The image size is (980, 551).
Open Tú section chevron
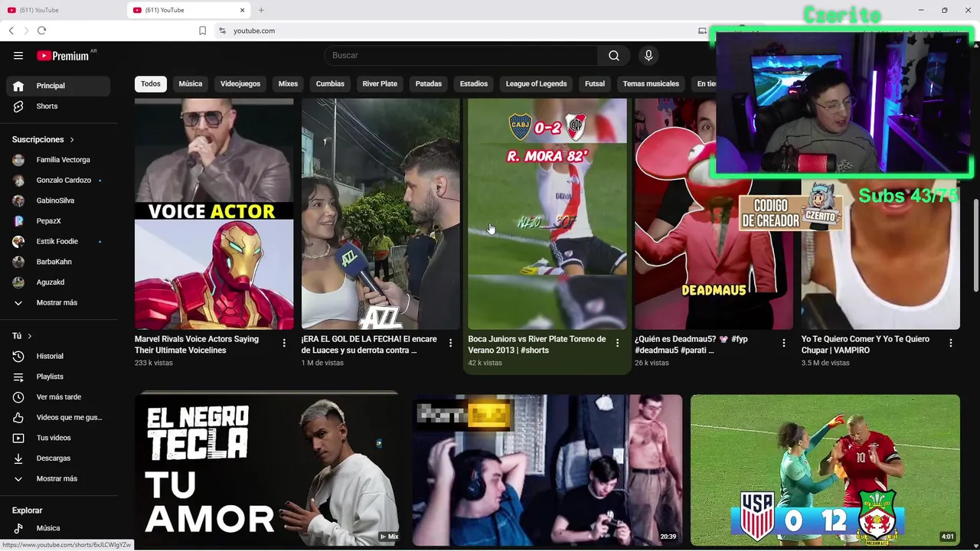tap(30, 336)
